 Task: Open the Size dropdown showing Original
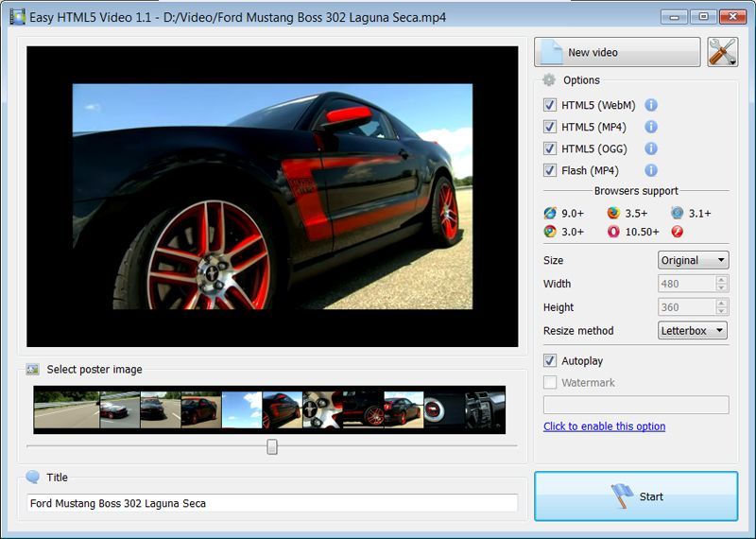click(x=693, y=260)
